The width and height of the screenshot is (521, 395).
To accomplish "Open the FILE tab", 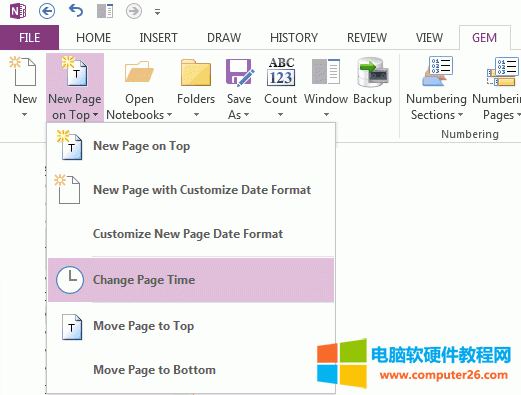I will coord(29,38).
